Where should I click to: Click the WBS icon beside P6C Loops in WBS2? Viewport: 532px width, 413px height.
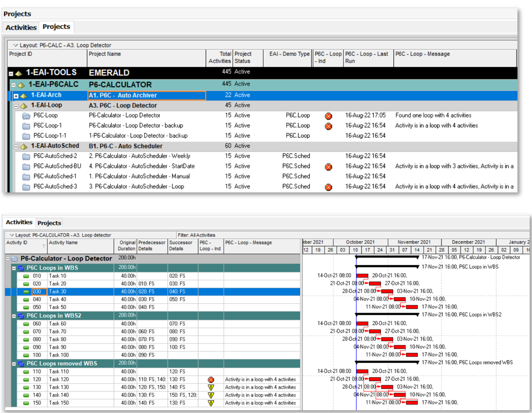(x=20, y=316)
